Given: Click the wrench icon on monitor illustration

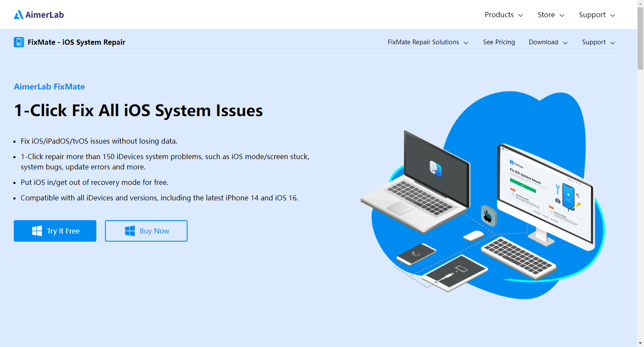Looking at the screenshot, I should point(557,189).
